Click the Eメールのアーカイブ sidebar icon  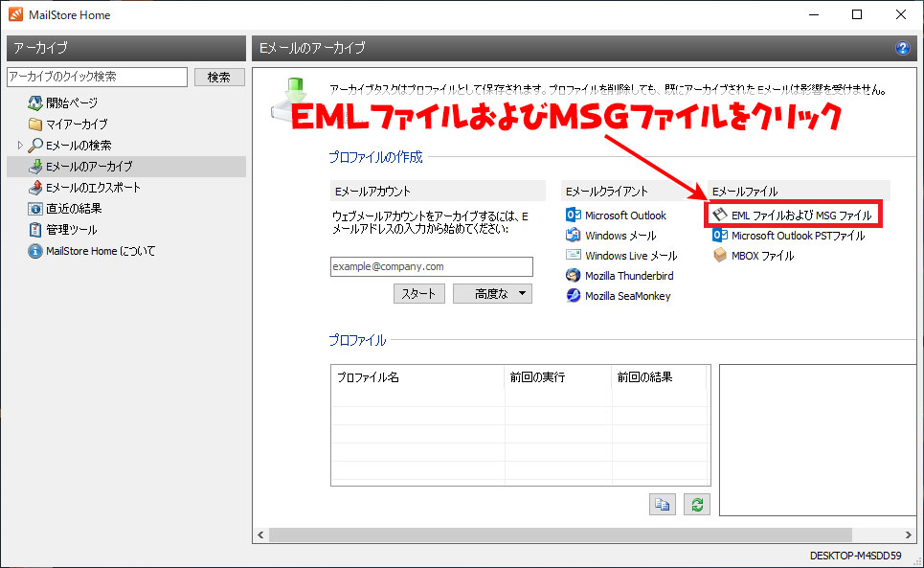pyautogui.click(x=35, y=166)
